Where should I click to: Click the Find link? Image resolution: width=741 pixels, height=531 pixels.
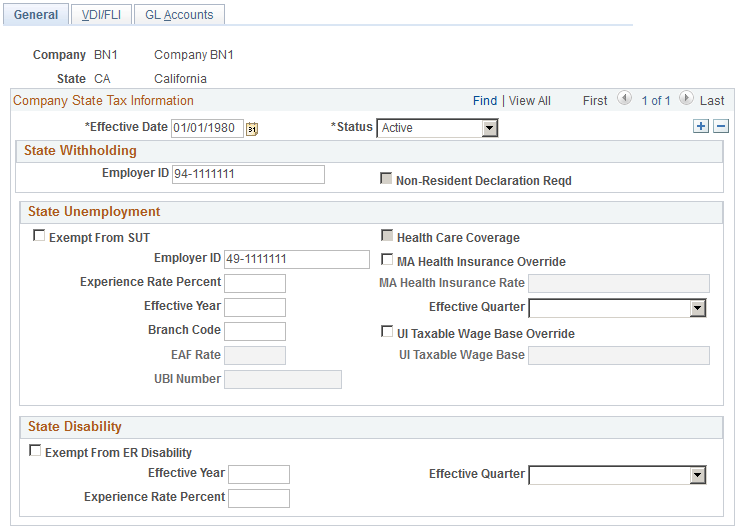point(485,101)
